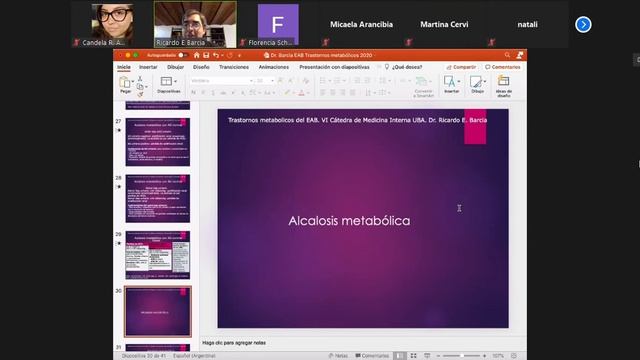Screen dimensions: 640x360
Task: Click the zoom slider handle
Action: click(x=462, y=356)
